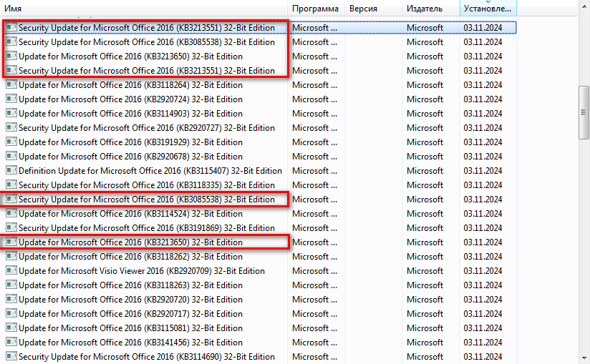Click the icon beside update KB3114524
590x364 pixels.
pos(11,213)
